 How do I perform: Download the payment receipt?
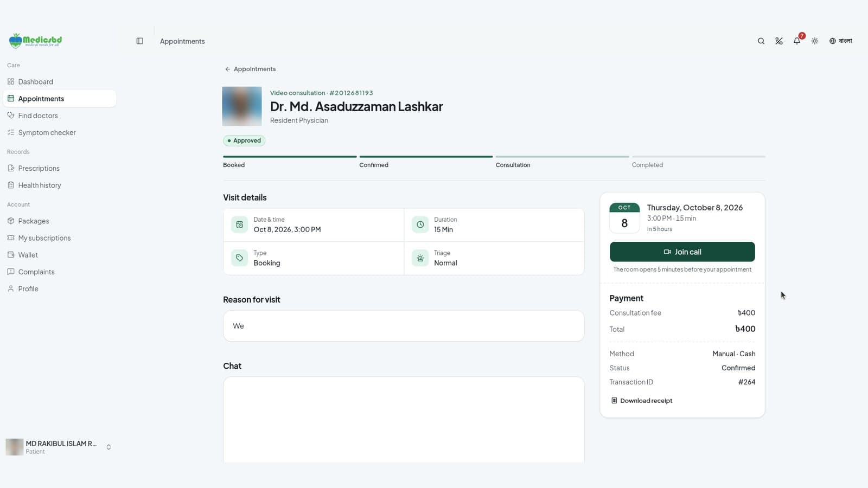[x=642, y=401]
